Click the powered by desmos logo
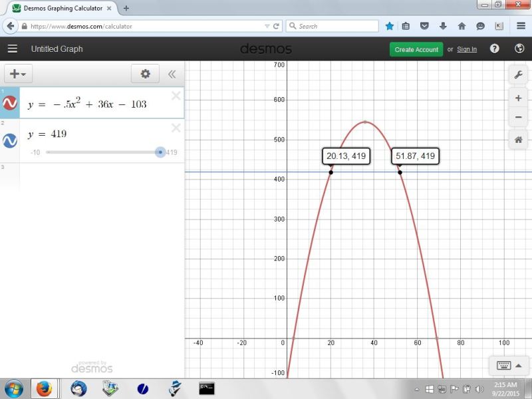Screen dimensions: 532x399 point(92,367)
